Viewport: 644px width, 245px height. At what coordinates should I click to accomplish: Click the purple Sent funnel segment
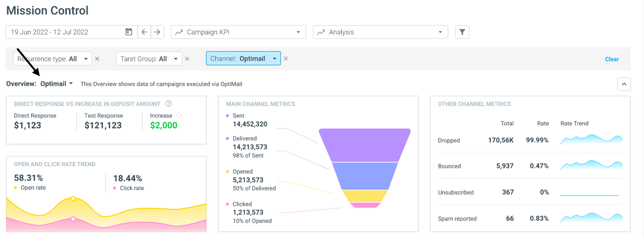click(365, 145)
